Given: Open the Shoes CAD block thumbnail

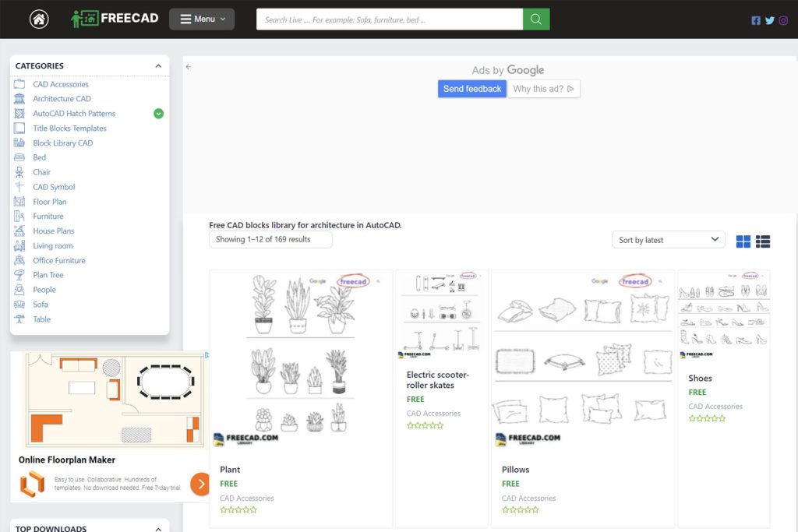Looking at the screenshot, I should click(x=724, y=315).
